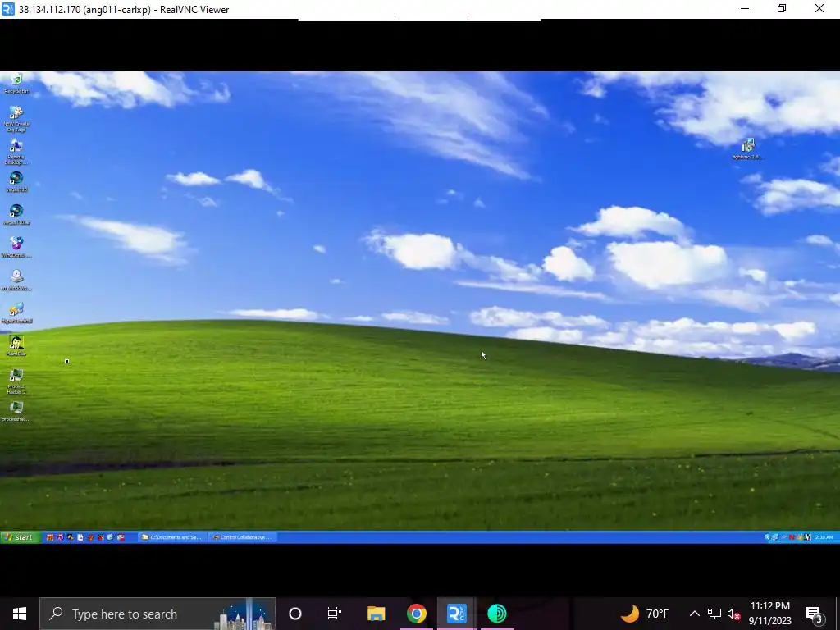The height and width of the screenshot is (630, 840).
Task: Click the RealVNC Viewer title bar logo
Action: coord(8,9)
